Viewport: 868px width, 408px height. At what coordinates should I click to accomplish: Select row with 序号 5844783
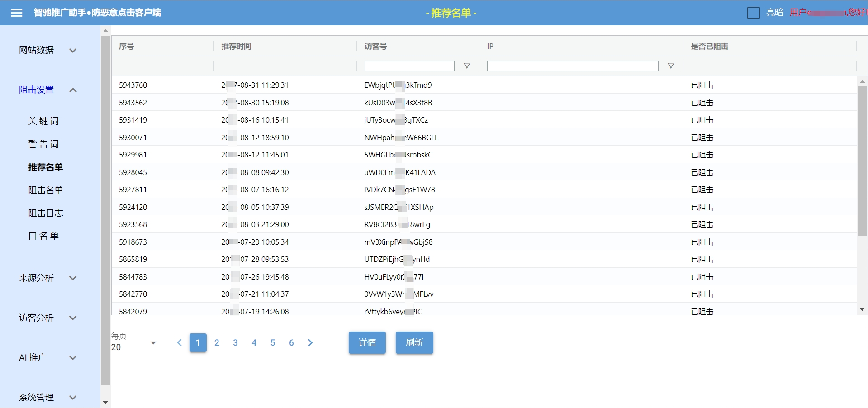tap(484, 277)
